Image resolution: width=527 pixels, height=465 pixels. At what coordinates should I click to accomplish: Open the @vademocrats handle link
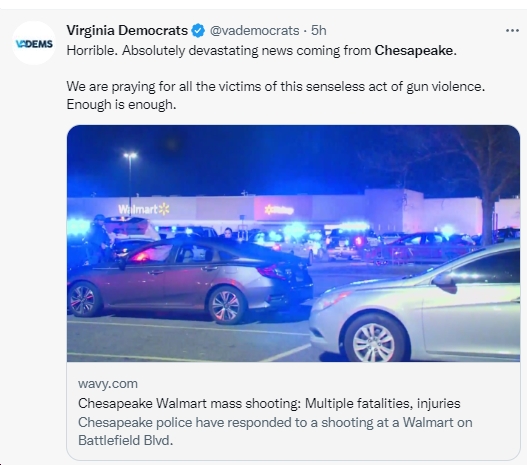(x=254, y=31)
